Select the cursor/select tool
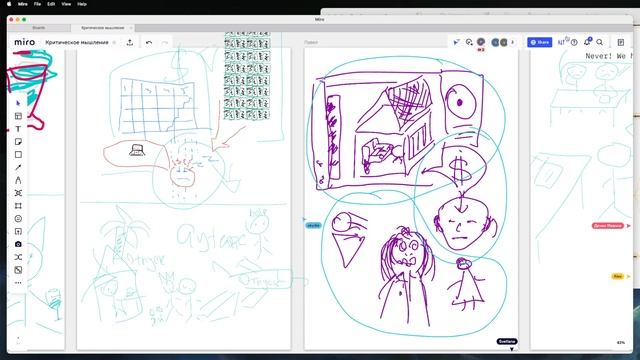Screen dimensions: 640x360 coord(18,103)
